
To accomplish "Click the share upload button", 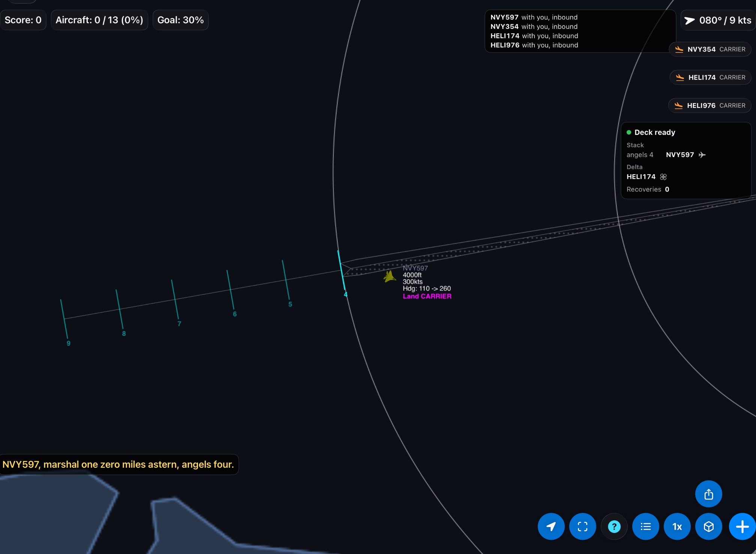I will pos(708,494).
